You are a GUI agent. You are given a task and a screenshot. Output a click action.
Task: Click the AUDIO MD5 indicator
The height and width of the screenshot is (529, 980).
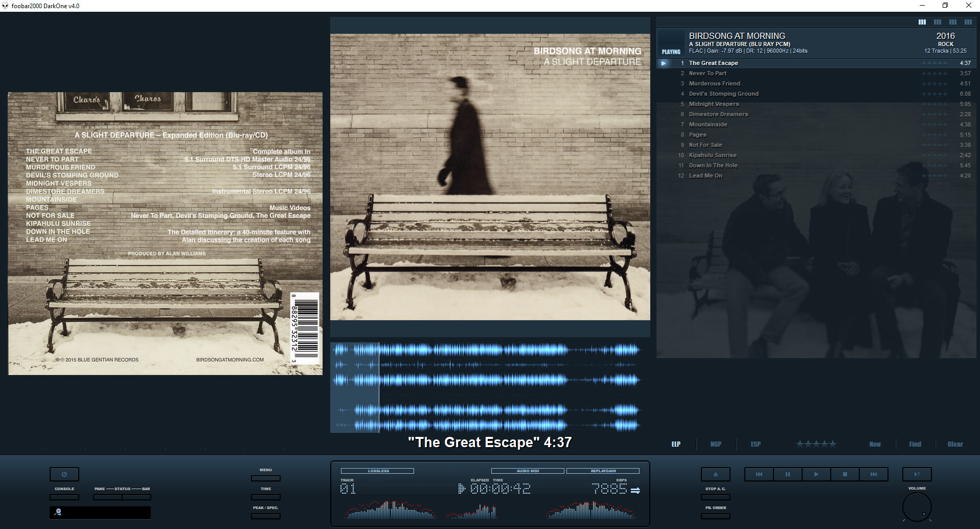[528, 471]
